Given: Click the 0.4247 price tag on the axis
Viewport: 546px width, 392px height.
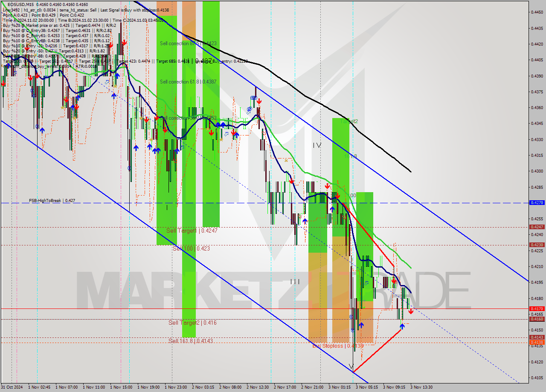Looking at the screenshot, I should coord(536,227).
